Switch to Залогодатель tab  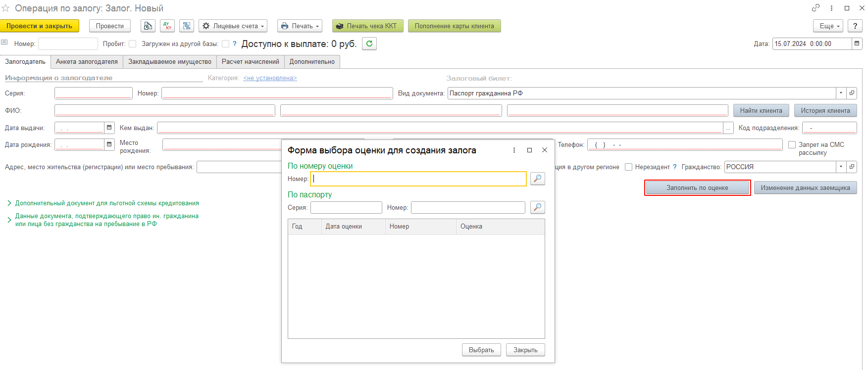pyautogui.click(x=25, y=62)
